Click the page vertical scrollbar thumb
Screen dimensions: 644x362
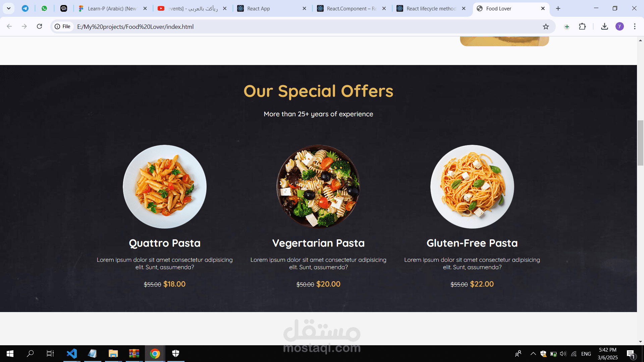click(x=640, y=143)
